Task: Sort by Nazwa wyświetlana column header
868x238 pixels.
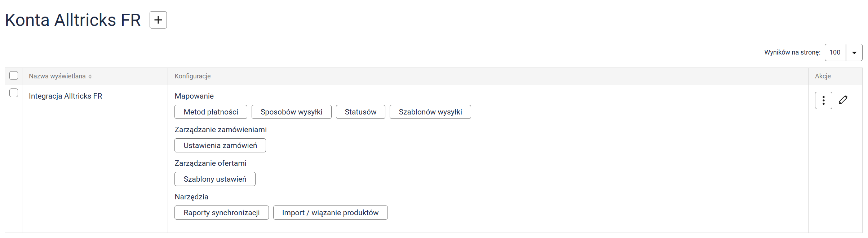Action: (57, 76)
